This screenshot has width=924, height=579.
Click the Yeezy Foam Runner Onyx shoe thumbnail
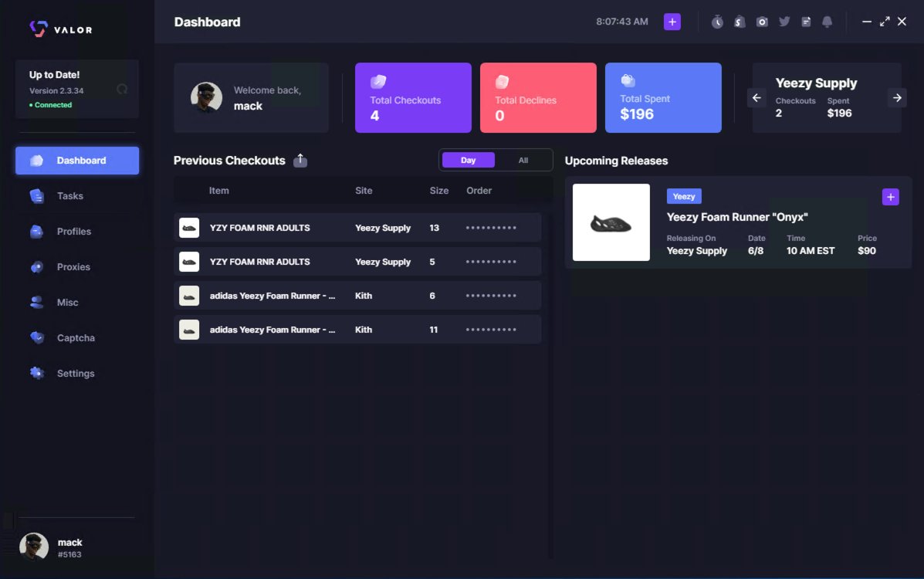click(x=611, y=222)
